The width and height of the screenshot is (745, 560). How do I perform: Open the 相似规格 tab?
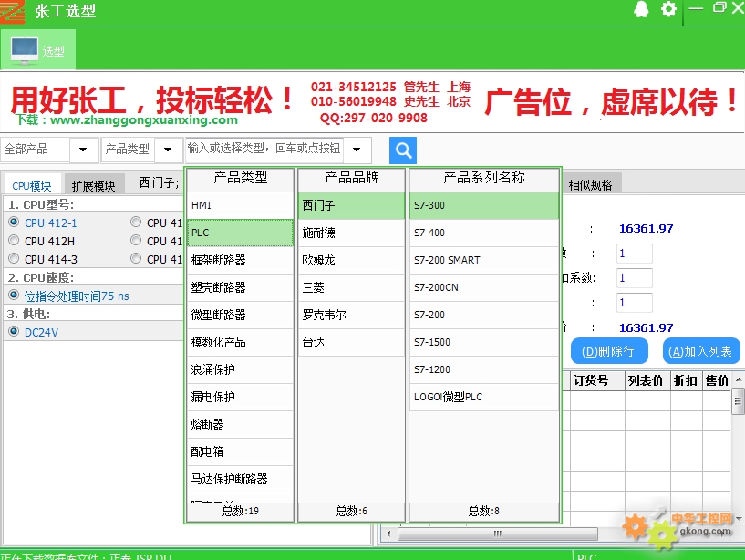click(x=591, y=184)
